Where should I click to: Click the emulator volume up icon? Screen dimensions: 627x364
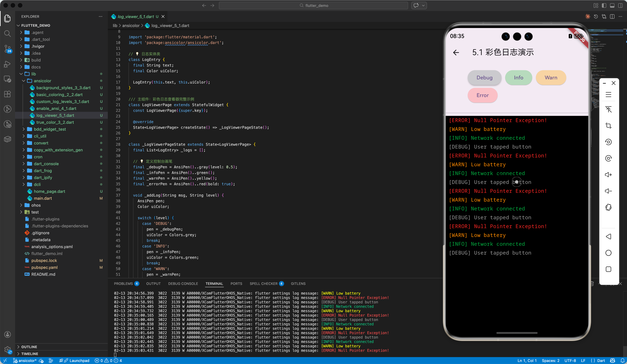coord(608,175)
